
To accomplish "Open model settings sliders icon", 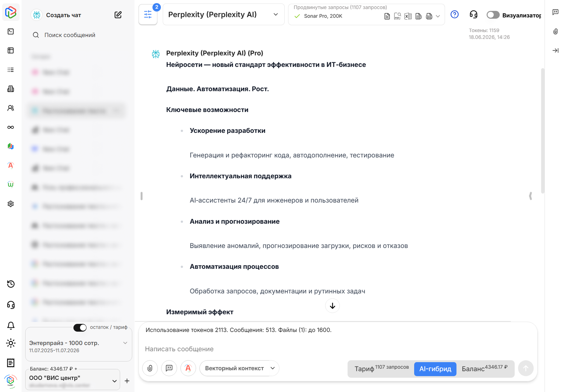I will [148, 14].
